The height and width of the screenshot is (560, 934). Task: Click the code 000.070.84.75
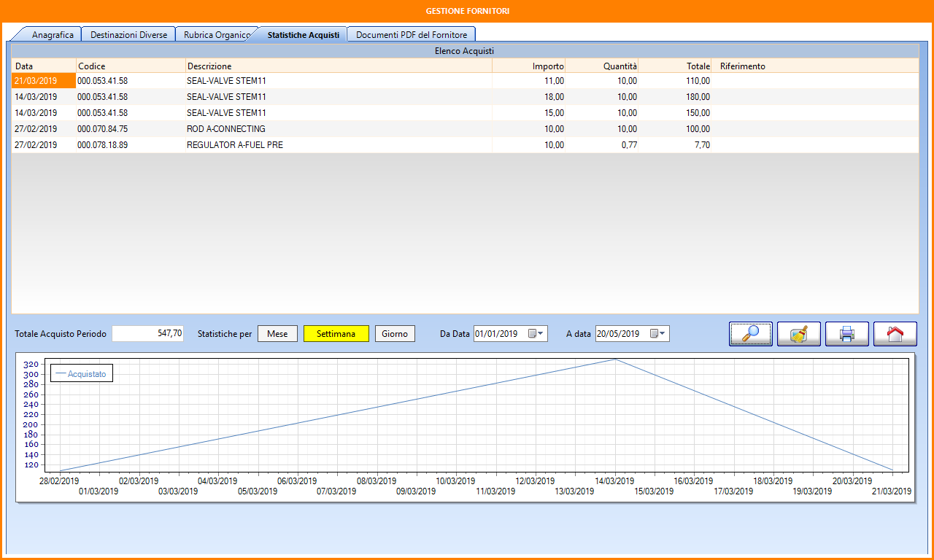click(103, 129)
